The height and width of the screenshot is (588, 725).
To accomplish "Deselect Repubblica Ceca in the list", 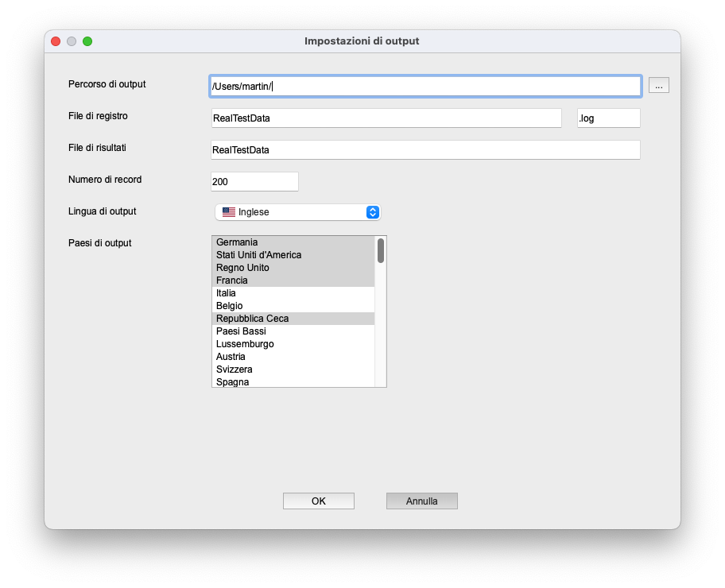I will pos(252,319).
